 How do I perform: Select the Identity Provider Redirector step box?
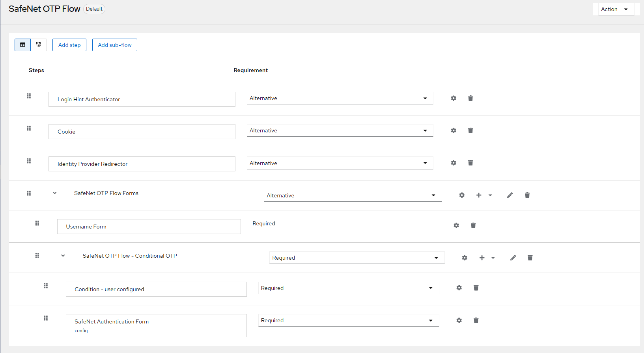click(x=142, y=164)
